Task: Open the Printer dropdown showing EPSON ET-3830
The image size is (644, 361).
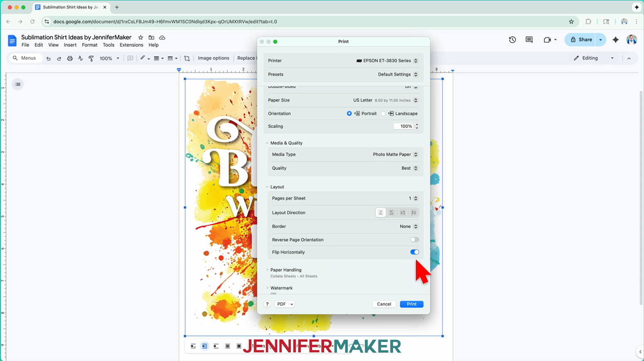Action: [387, 61]
